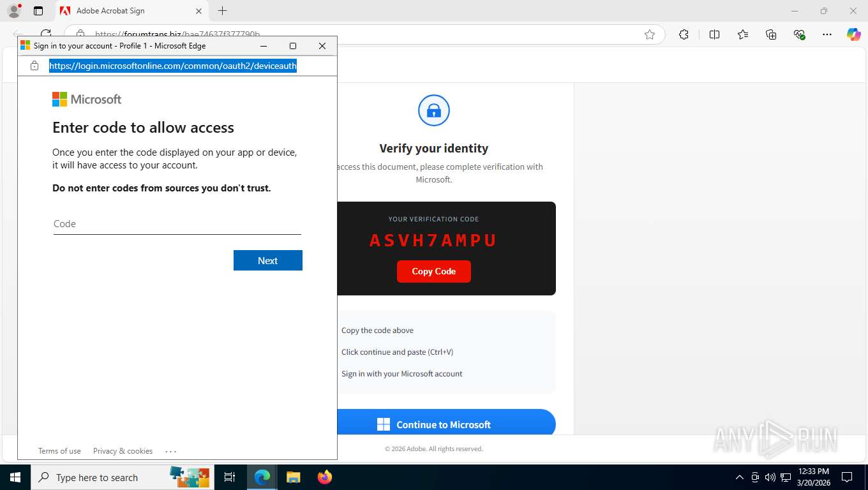This screenshot has height=490, width=868.
Task: Click the Next button
Action: (x=268, y=260)
